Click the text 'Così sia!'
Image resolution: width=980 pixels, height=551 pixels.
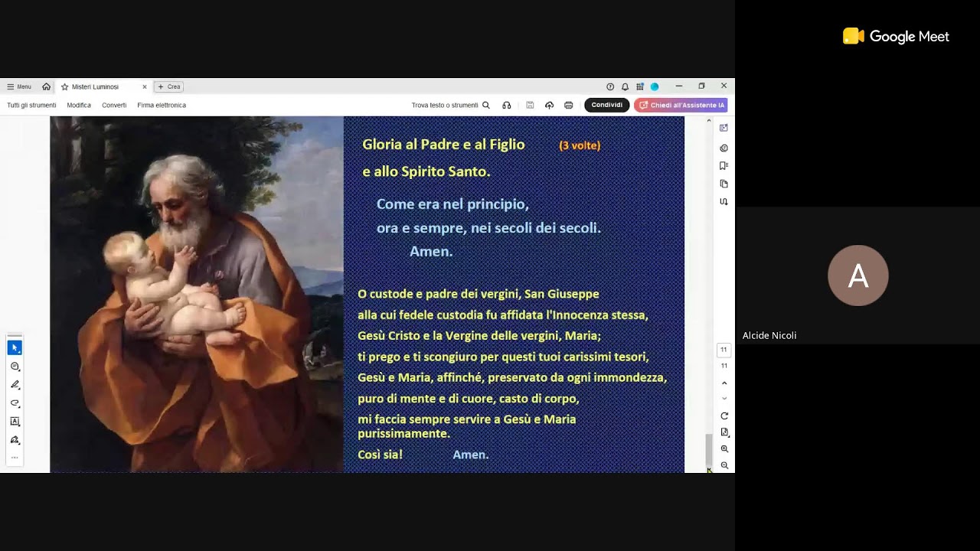tap(380, 455)
